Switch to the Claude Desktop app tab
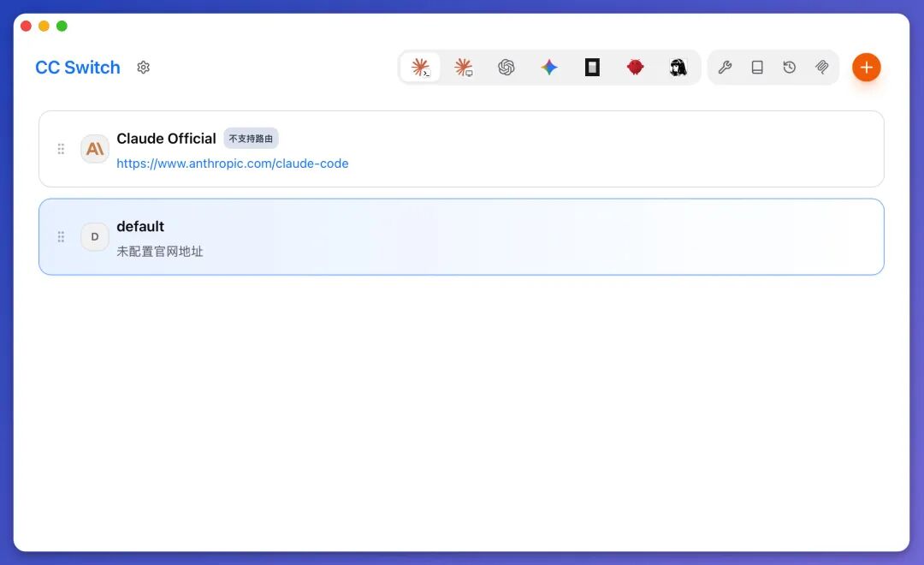Viewport: 924px width, 565px height. pyautogui.click(x=463, y=68)
